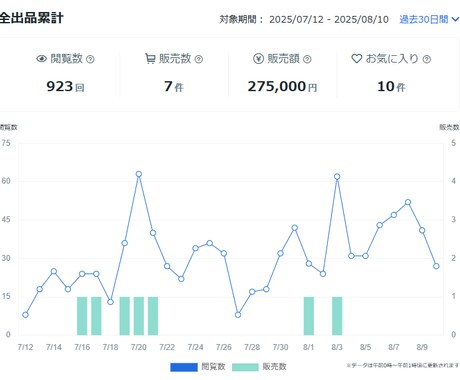Click the 販売数 legend label

274,367
